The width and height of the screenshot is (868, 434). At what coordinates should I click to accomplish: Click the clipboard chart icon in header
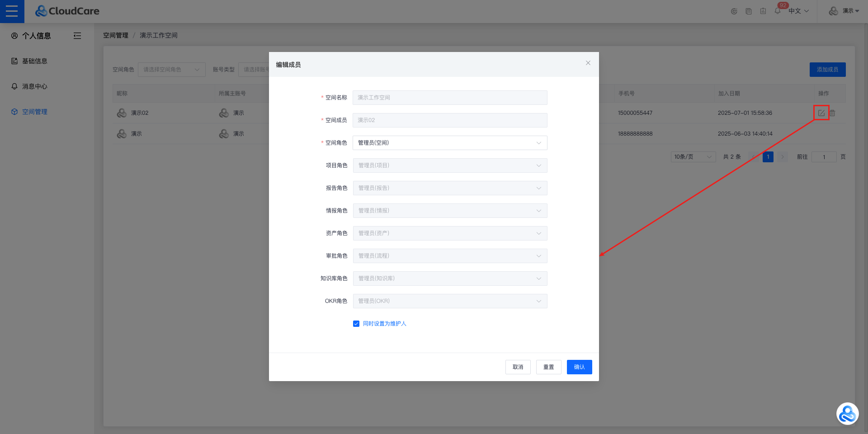pos(763,11)
